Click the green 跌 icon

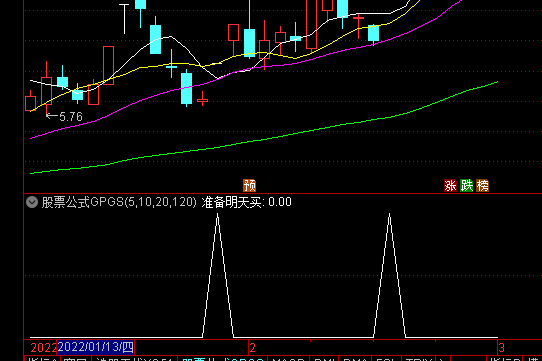467,186
